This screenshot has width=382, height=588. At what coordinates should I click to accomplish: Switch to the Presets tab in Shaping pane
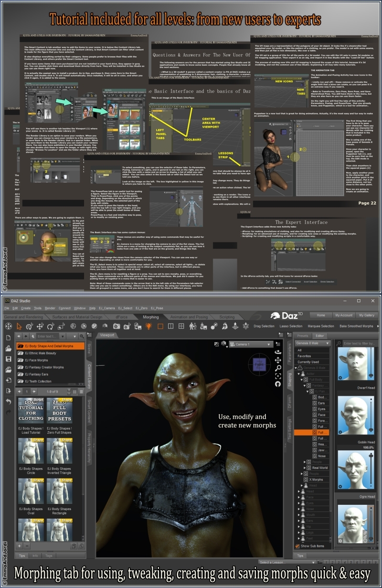[303, 336]
